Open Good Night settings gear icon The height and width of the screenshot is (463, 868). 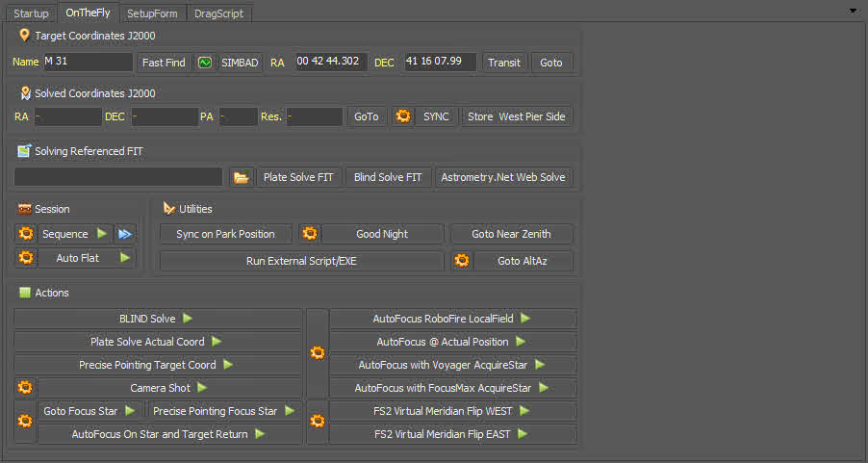click(310, 234)
